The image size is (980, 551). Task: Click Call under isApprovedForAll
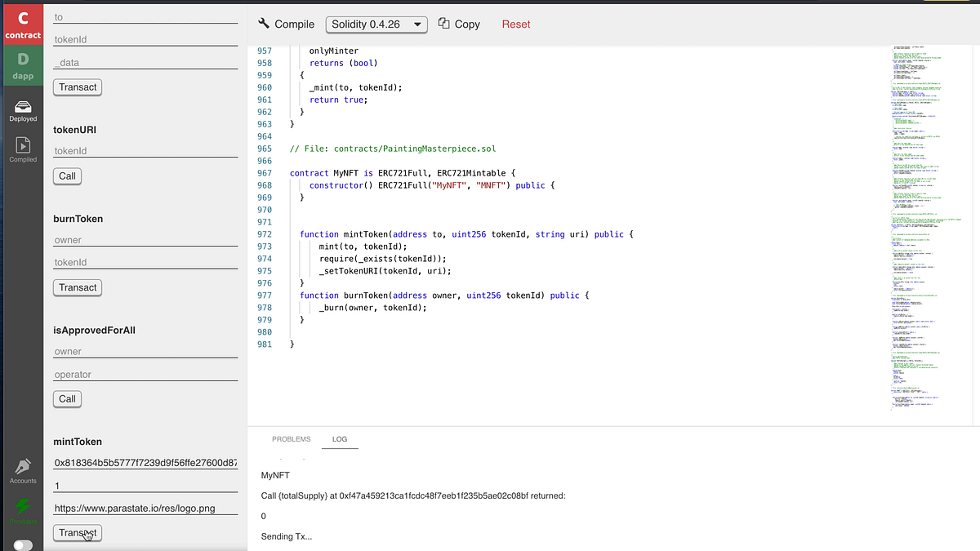[x=67, y=398]
